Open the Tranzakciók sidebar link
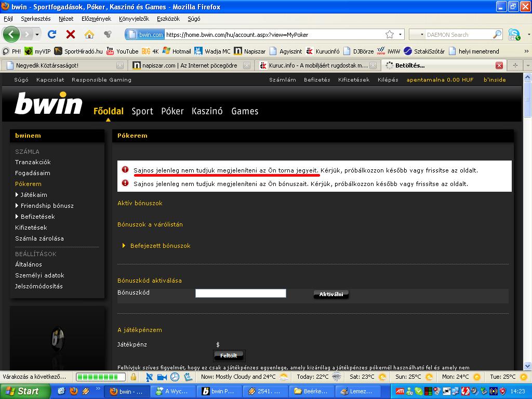 click(x=33, y=162)
